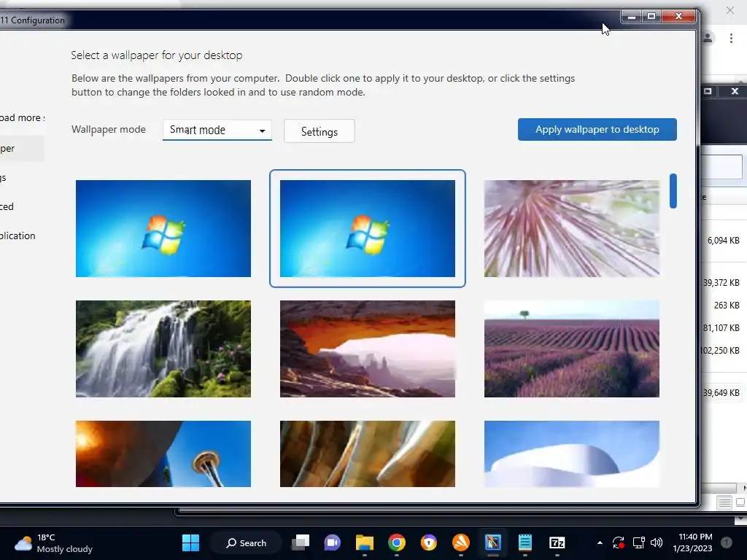Select the Wallpaper sidebar tab
747x560 pixels.
[21, 149]
